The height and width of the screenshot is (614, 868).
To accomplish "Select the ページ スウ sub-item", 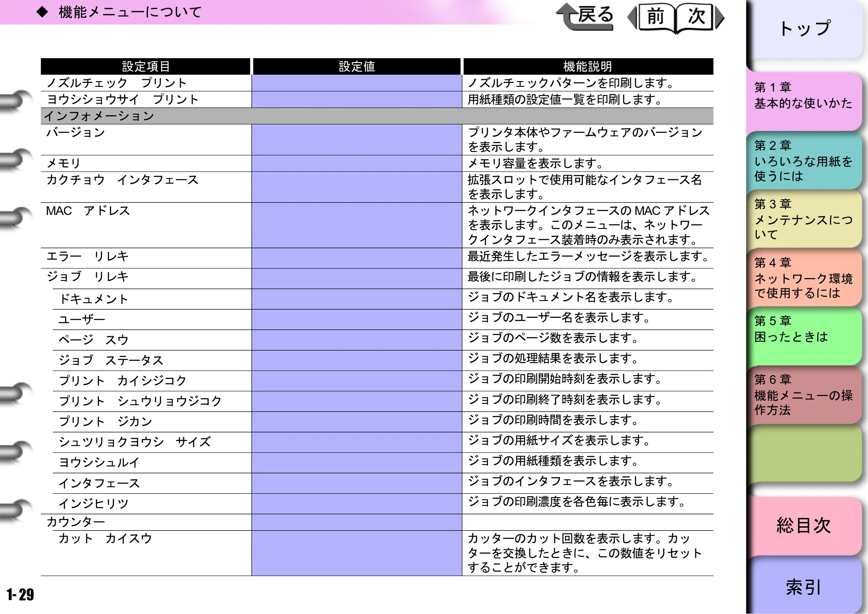I will coord(93,340).
